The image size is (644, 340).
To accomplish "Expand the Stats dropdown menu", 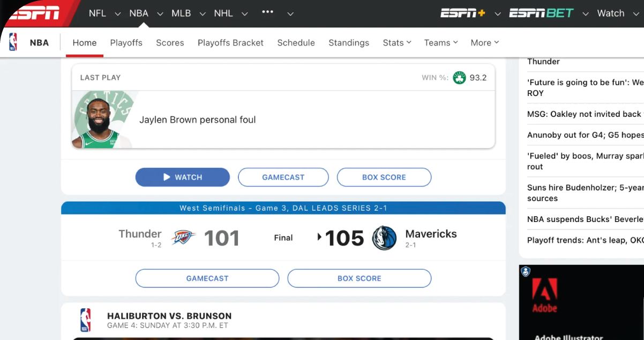I will tap(397, 43).
